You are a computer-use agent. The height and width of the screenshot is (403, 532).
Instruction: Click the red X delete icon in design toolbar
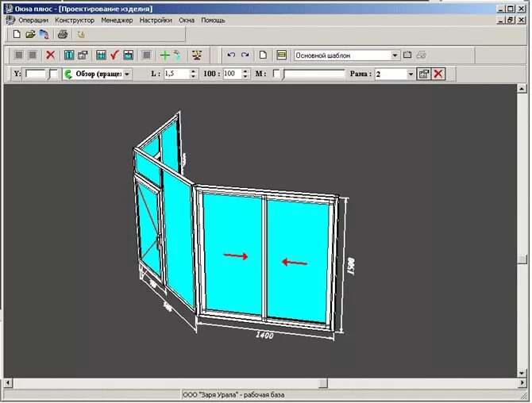[x=51, y=55]
